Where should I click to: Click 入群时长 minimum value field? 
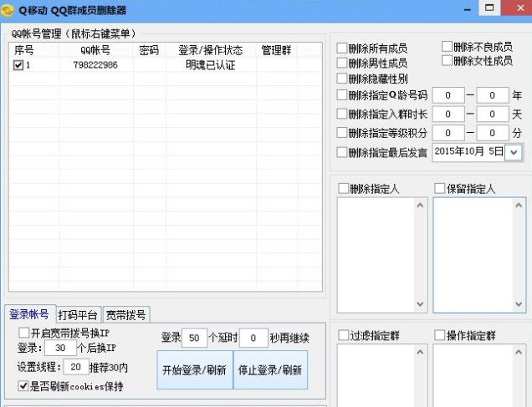pyautogui.click(x=448, y=114)
